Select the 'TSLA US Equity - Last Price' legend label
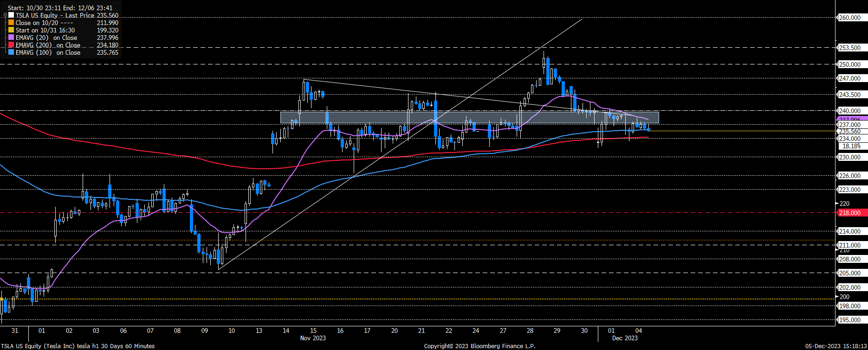The image size is (868, 350). tap(55, 15)
